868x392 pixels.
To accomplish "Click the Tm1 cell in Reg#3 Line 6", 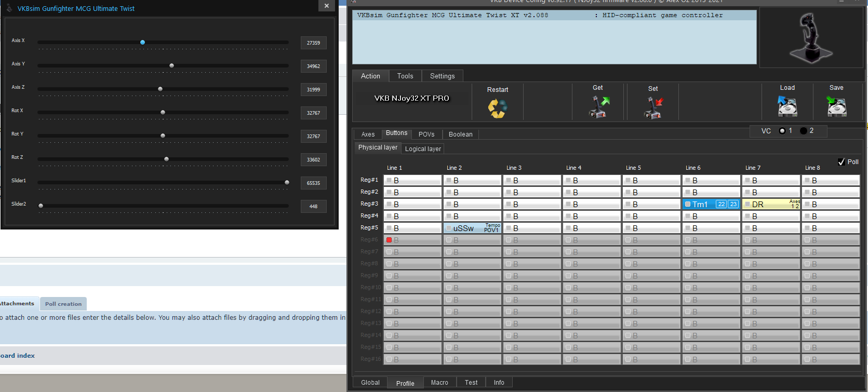I will 711,204.
